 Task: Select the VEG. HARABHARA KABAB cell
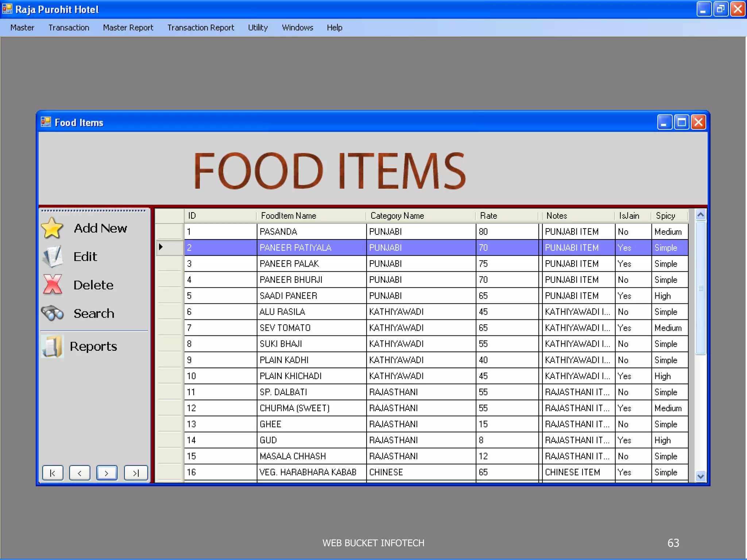311,472
